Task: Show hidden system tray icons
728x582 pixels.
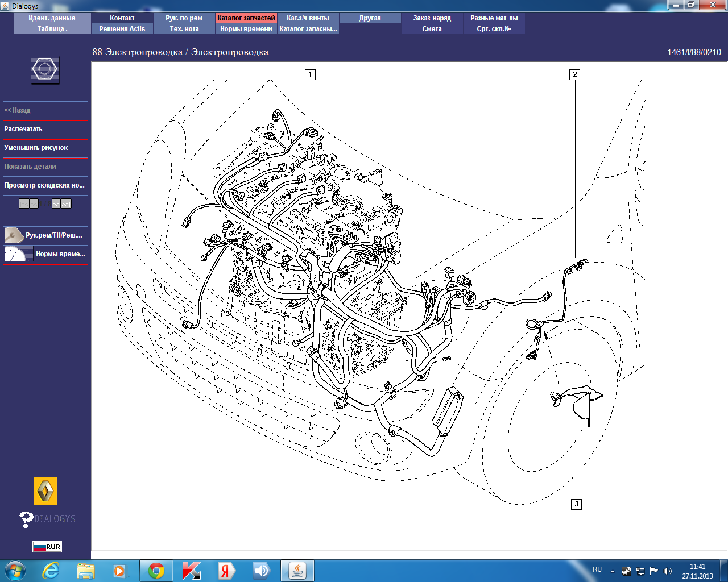Action: click(613, 571)
